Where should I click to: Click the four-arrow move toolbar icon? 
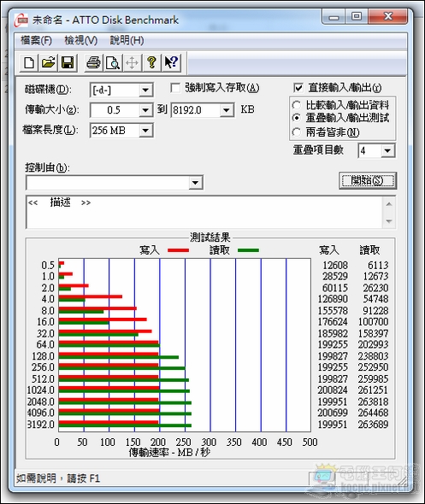(x=133, y=62)
